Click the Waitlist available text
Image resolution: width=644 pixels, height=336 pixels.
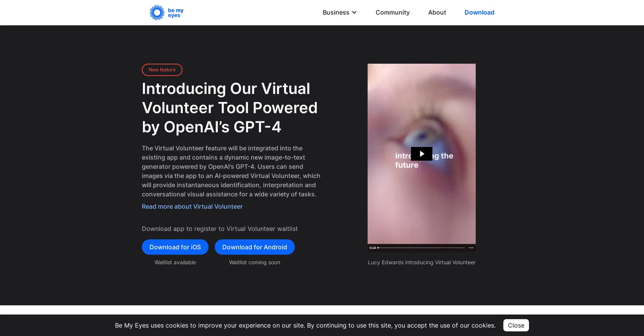175,262
